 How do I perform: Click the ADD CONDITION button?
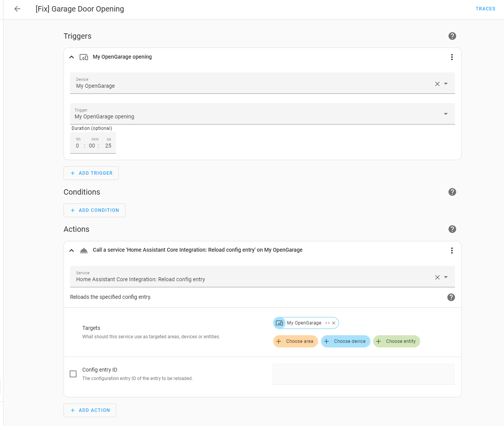(94, 210)
